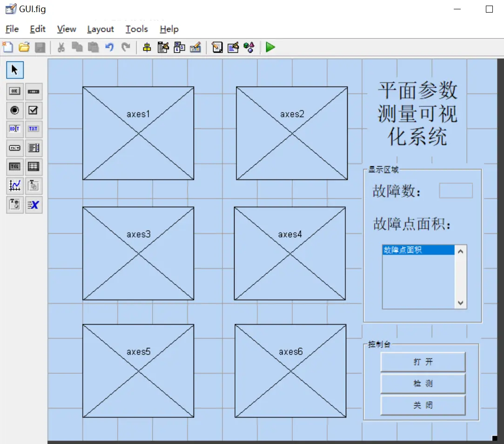Open the Layout menu
Screen dimensions: 504x444
click(x=100, y=29)
